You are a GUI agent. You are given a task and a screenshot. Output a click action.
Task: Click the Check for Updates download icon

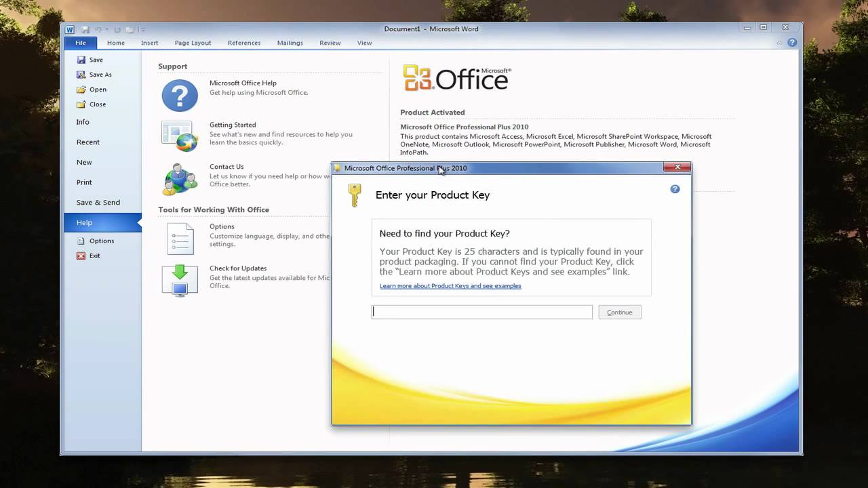180,280
